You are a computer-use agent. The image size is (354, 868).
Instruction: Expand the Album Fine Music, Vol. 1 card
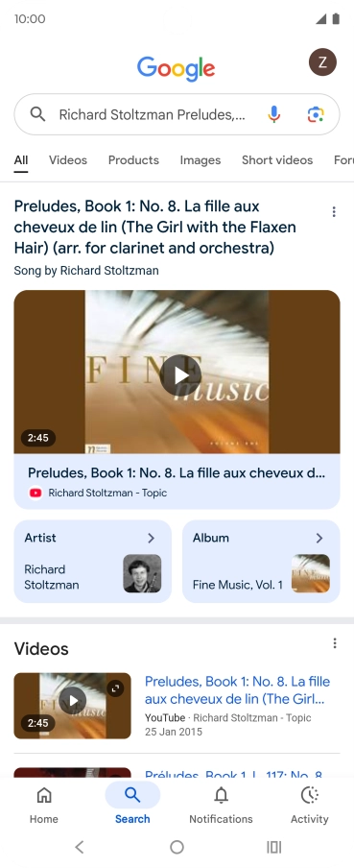coord(261,561)
